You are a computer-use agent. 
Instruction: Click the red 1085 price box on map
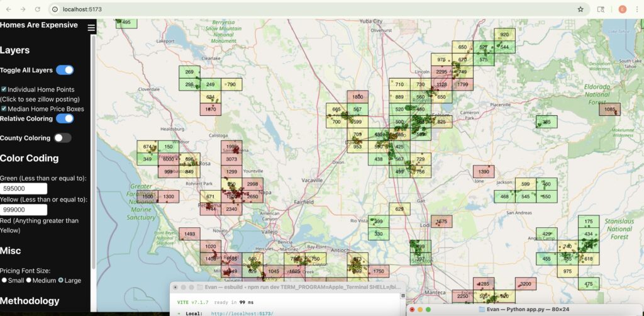tap(609, 110)
